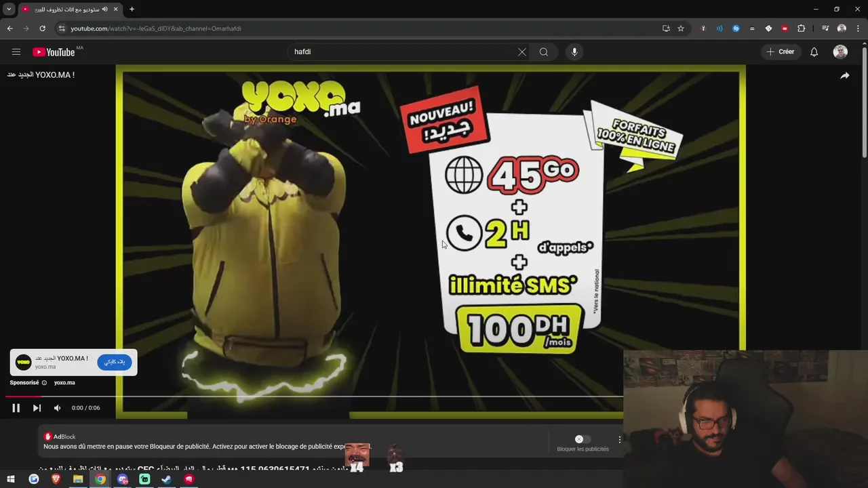View site information icon in the address bar
Viewport: 868px width, 488px height.
click(62, 28)
